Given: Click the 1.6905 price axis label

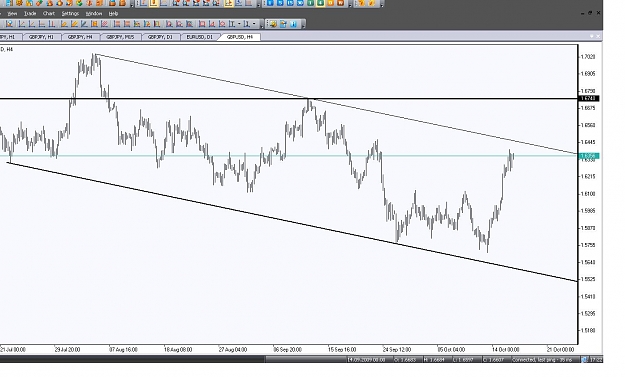Looking at the screenshot, I should click(x=589, y=74).
